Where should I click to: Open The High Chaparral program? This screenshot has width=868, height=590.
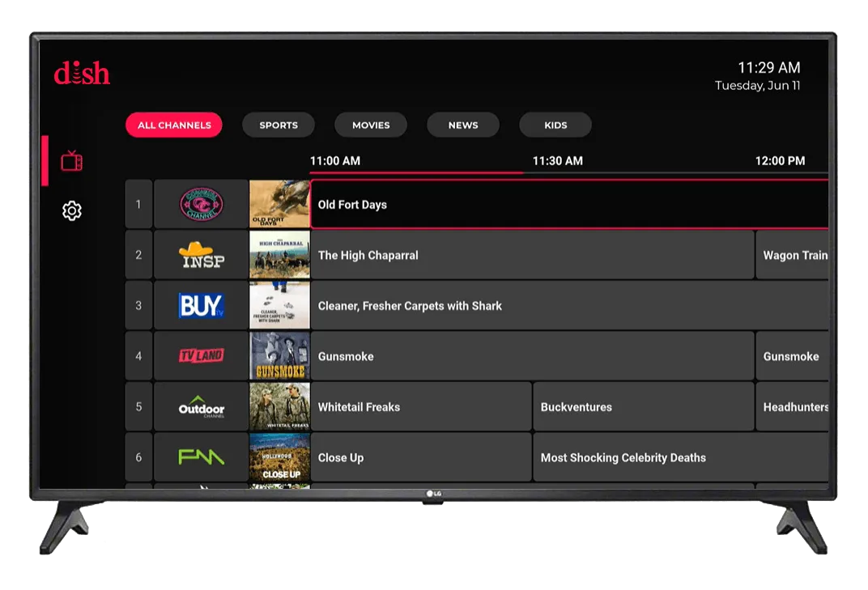point(533,255)
